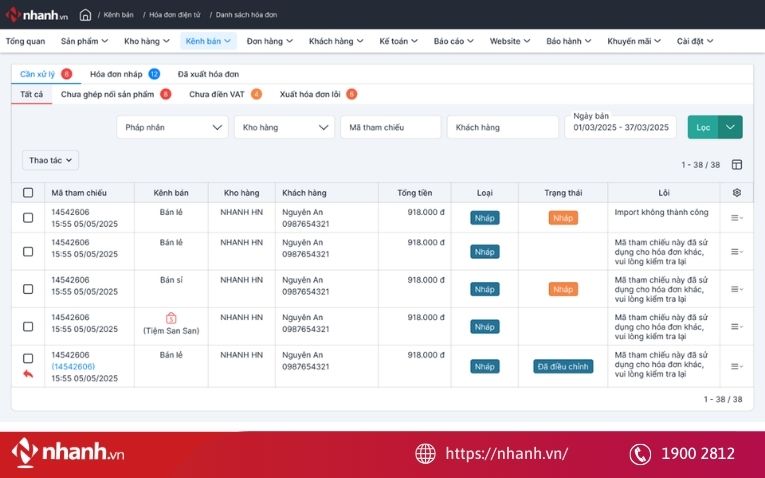Click the home icon in breadcrumb
This screenshot has width=765, height=478.
(85, 15)
